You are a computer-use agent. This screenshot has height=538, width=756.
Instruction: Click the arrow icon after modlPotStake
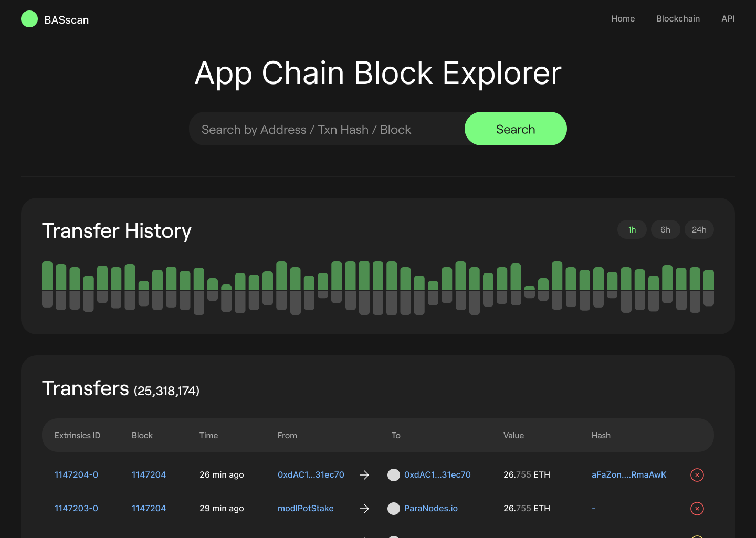click(x=364, y=509)
